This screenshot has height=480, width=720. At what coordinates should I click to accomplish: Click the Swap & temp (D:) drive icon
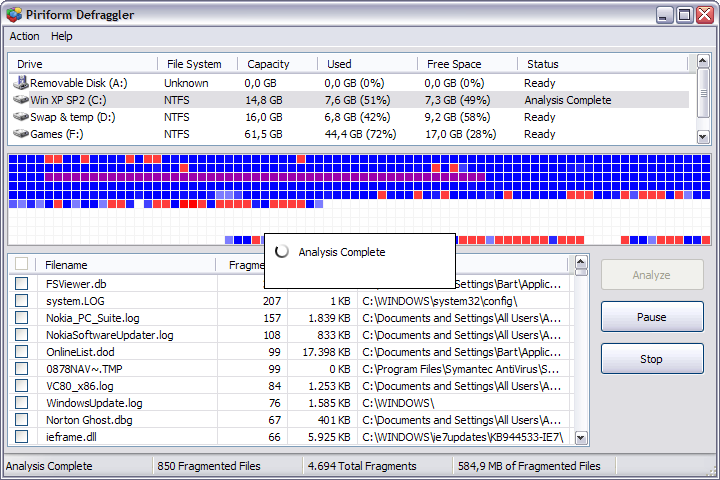coord(21,117)
